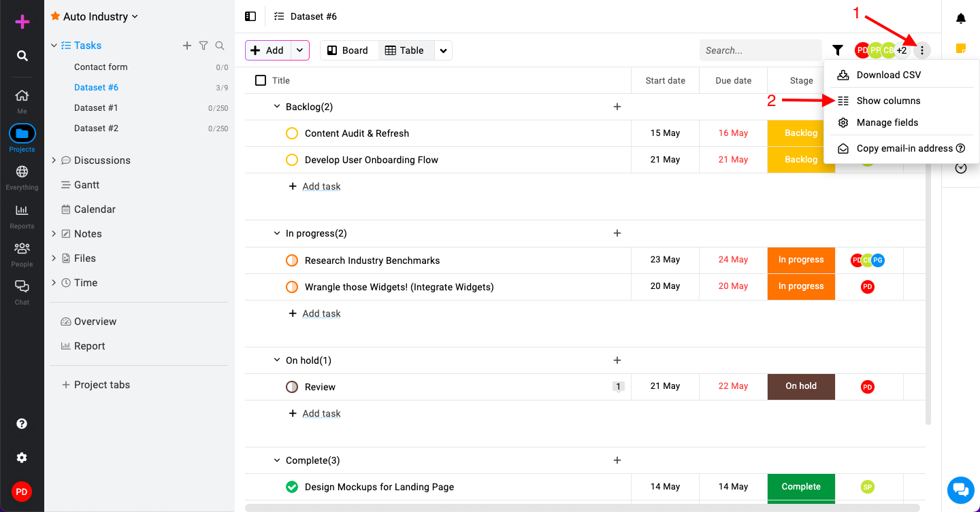The image size is (980, 512).
Task: Open the Chat icon in the left rail
Action: 22,286
